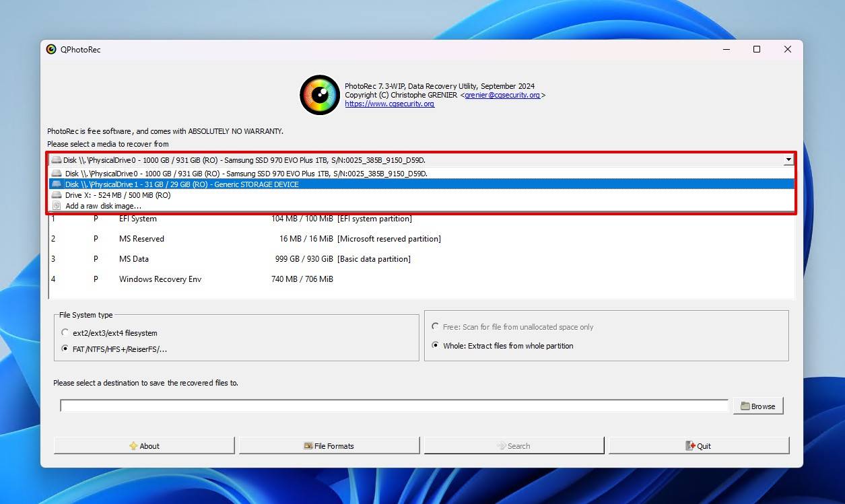
Task: Click the disk icon beside PhysicalDrive1 entry
Action: click(57, 184)
